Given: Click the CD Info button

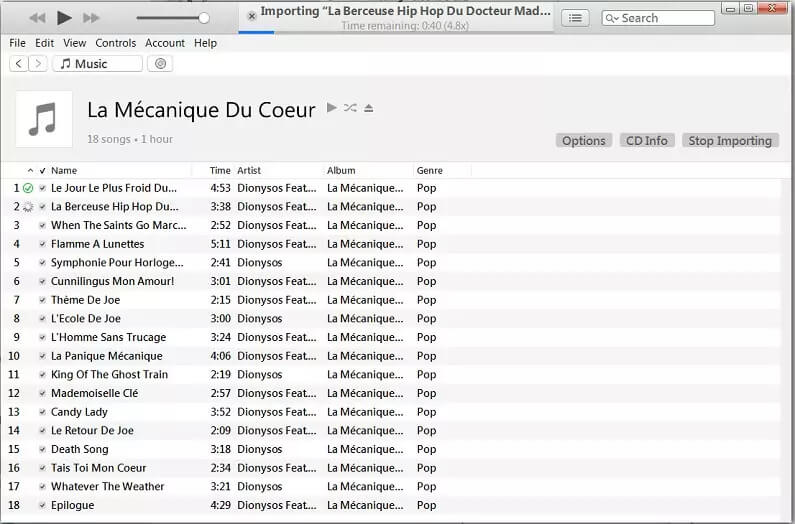Looking at the screenshot, I should point(647,141).
